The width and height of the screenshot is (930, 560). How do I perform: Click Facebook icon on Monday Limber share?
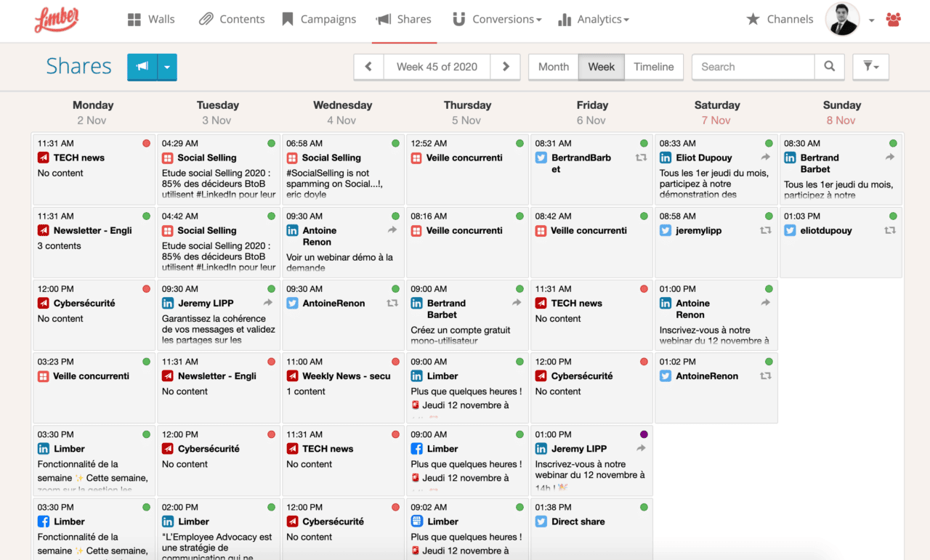[44, 522]
